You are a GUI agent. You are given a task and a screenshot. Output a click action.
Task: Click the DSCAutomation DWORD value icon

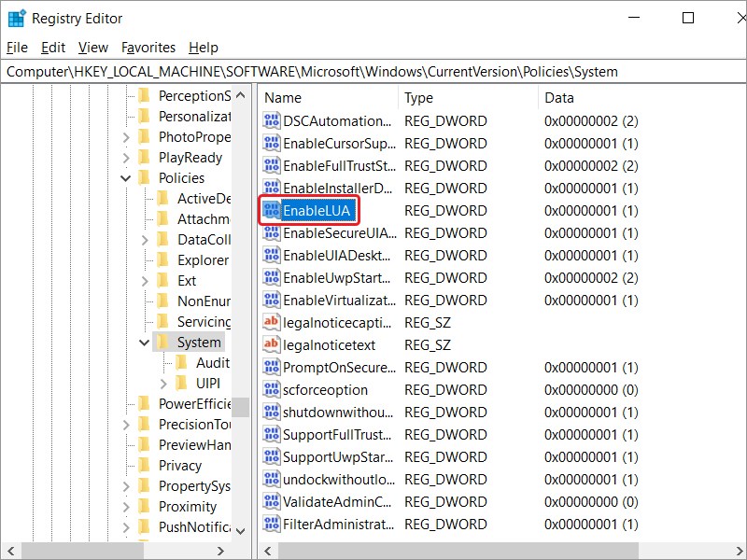[x=272, y=121]
